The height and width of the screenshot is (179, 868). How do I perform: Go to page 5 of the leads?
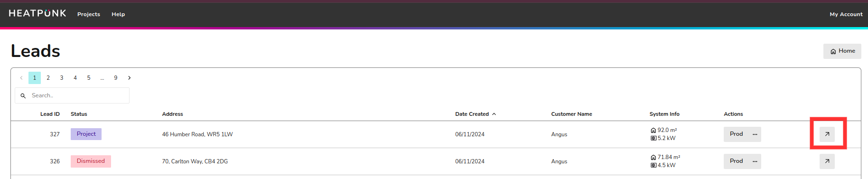(89, 78)
